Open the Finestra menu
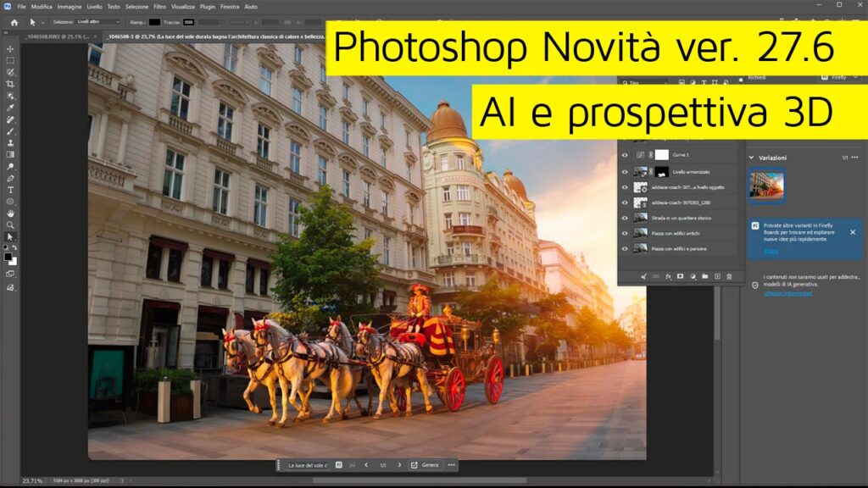Viewport: 868px width, 488px height. tap(230, 7)
